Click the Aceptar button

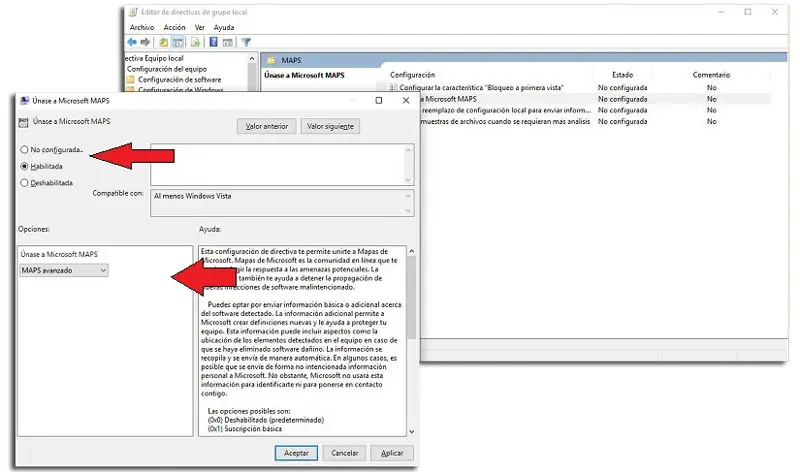click(x=296, y=453)
